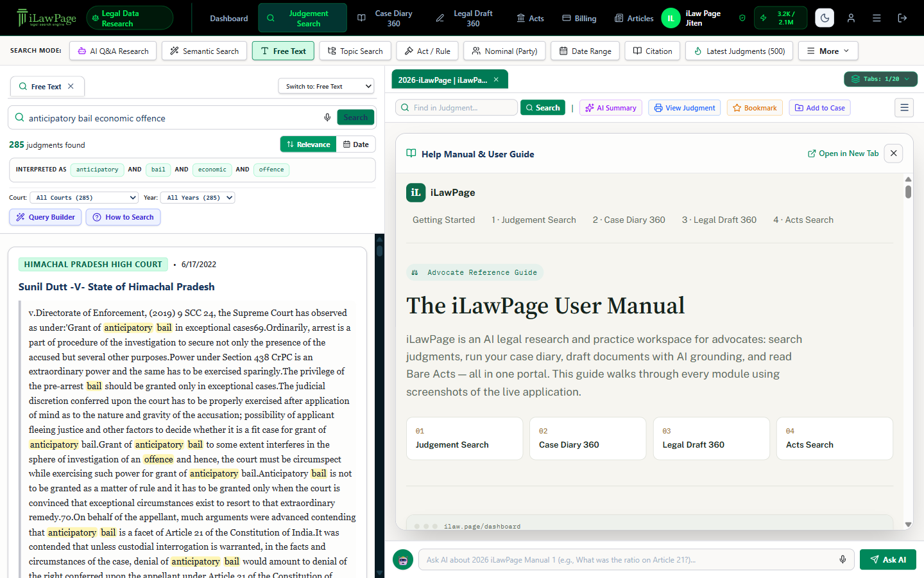The height and width of the screenshot is (578, 924).
Task: Open the 3.2K / 2.1M credits indicator
Action: tap(780, 18)
